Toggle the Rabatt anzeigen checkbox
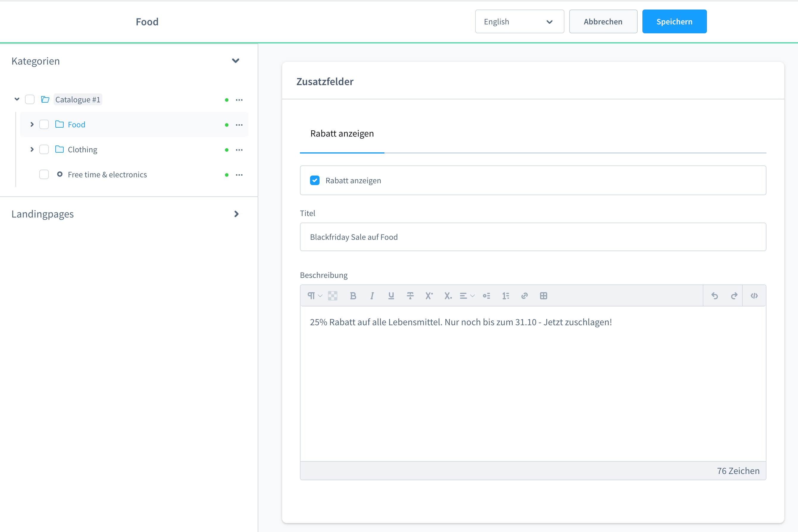Screen dimensions: 798x532 (315, 181)
